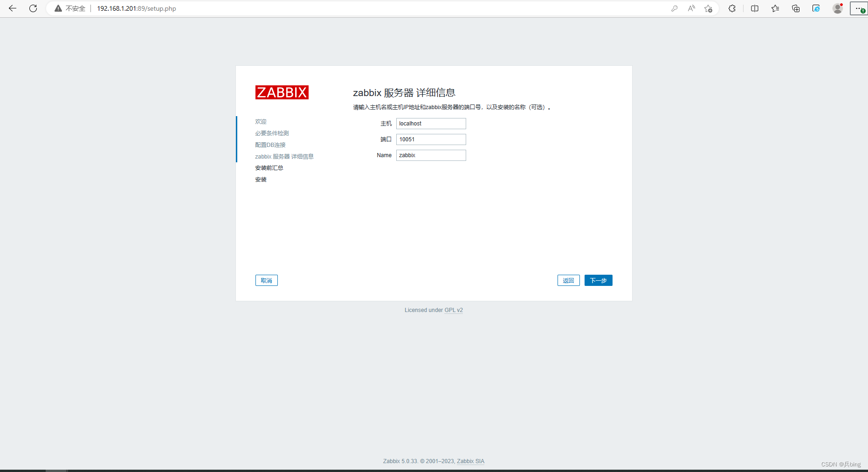Select the 安装 setup step
The width and height of the screenshot is (868, 472).
point(261,180)
